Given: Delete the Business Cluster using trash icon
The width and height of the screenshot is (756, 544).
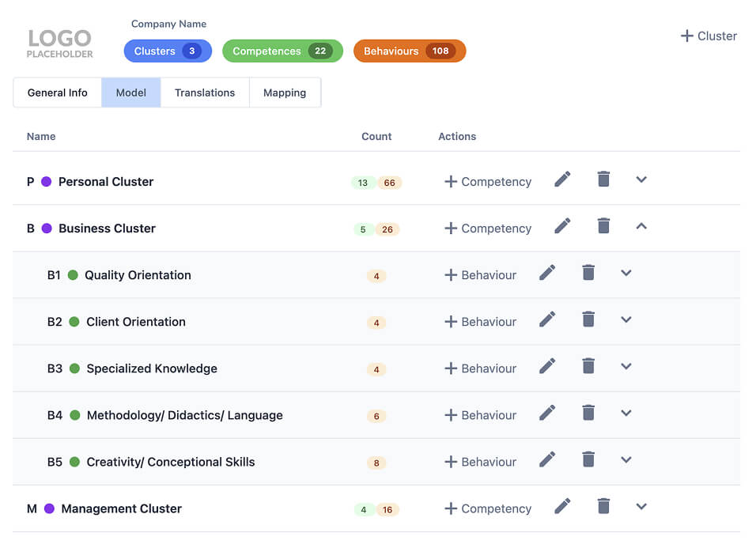Looking at the screenshot, I should [x=603, y=226].
